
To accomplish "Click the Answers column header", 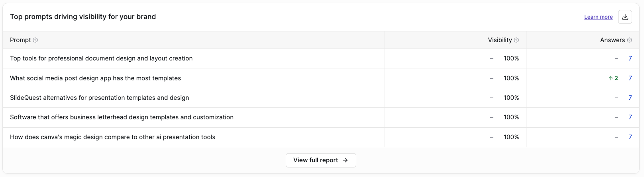I will point(613,40).
